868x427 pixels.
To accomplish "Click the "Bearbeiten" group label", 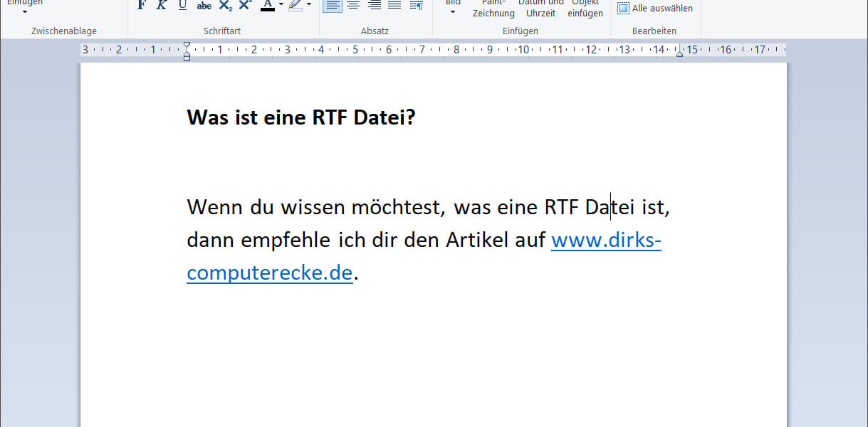I will click(654, 31).
